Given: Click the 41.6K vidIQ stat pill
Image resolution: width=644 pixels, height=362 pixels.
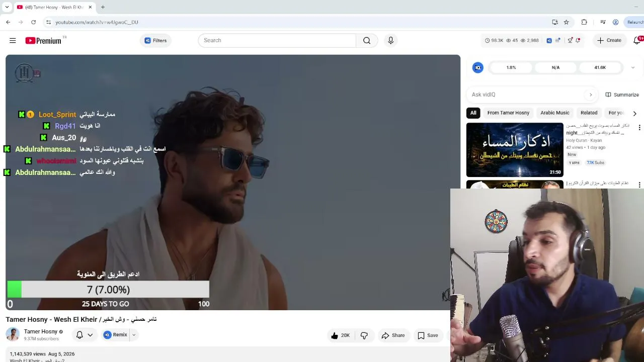Looking at the screenshot, I should pos(600,67).
